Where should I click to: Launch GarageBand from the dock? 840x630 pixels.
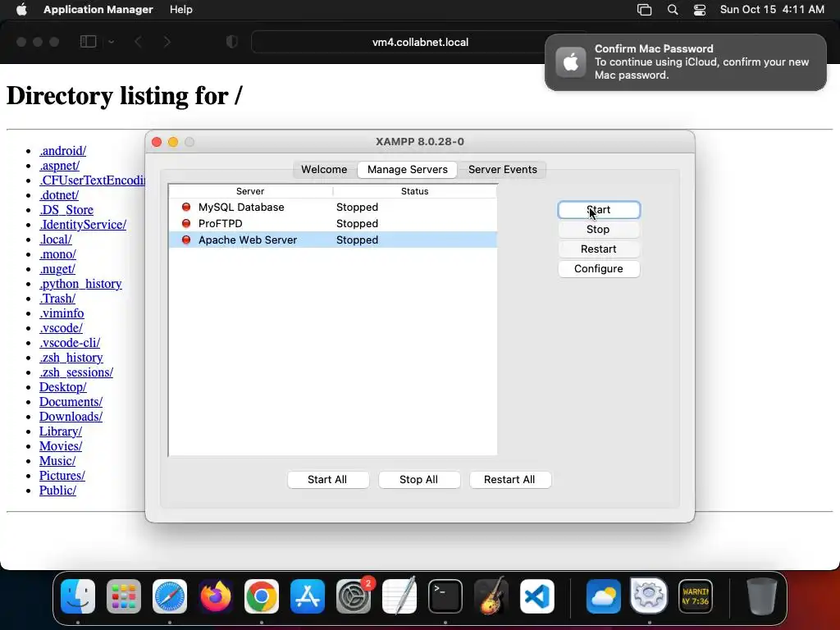pyautogui.click(x=491, y=596)
